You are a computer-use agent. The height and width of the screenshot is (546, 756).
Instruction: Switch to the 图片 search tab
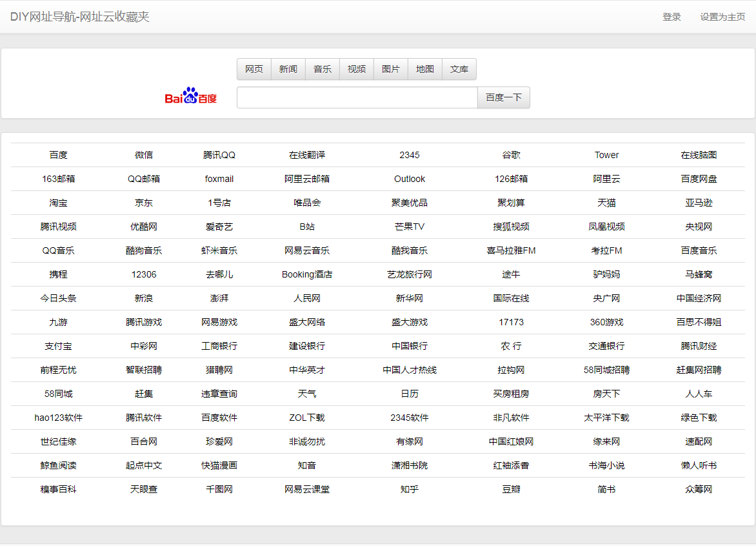tap(390, 69)
